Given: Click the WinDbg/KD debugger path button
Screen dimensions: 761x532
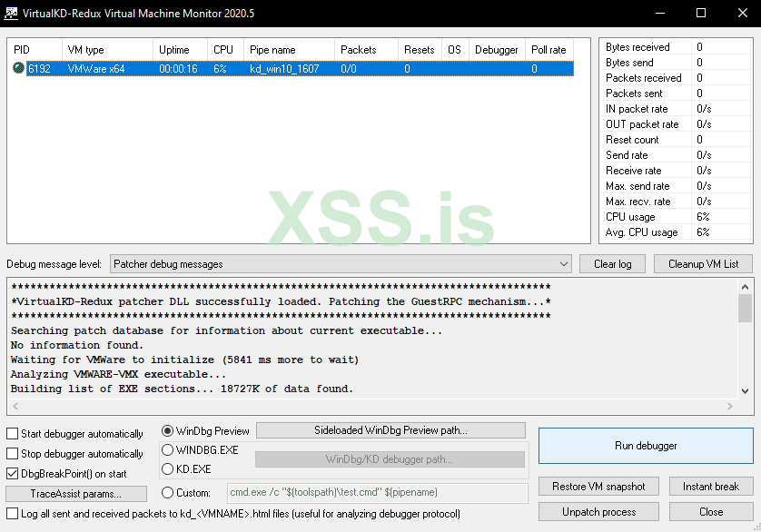Looking at the screenshot, I should [390, 459].
